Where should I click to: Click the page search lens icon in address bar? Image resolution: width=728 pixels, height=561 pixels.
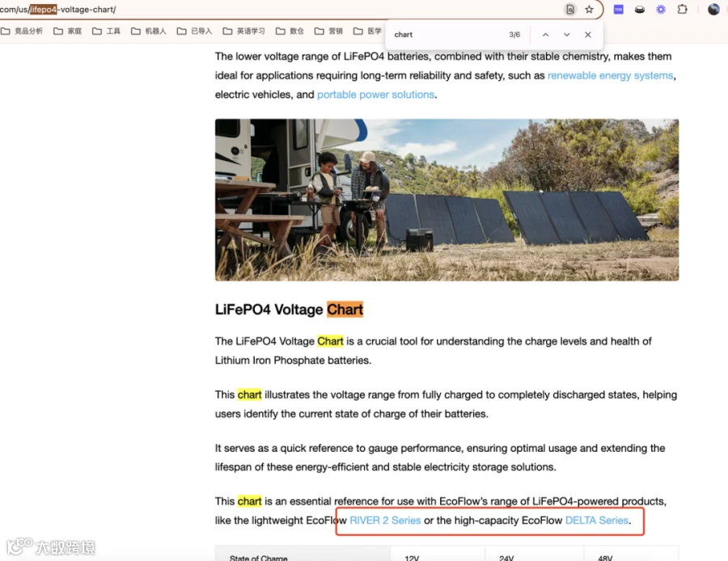(570, 9)
